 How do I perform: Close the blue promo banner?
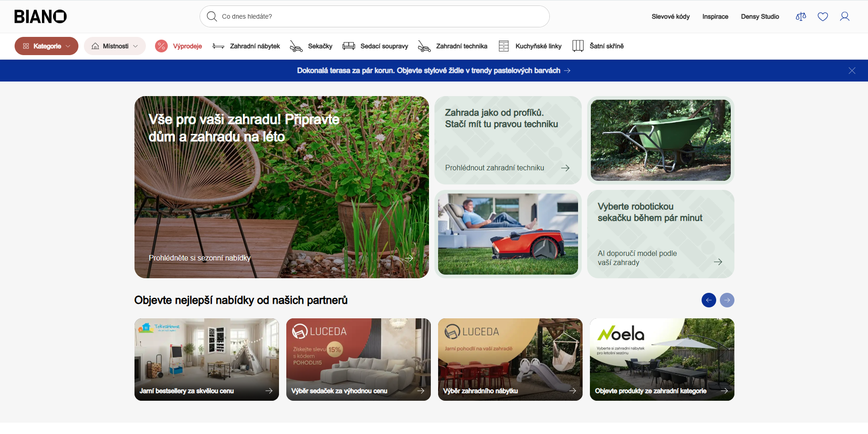(852, 71)
